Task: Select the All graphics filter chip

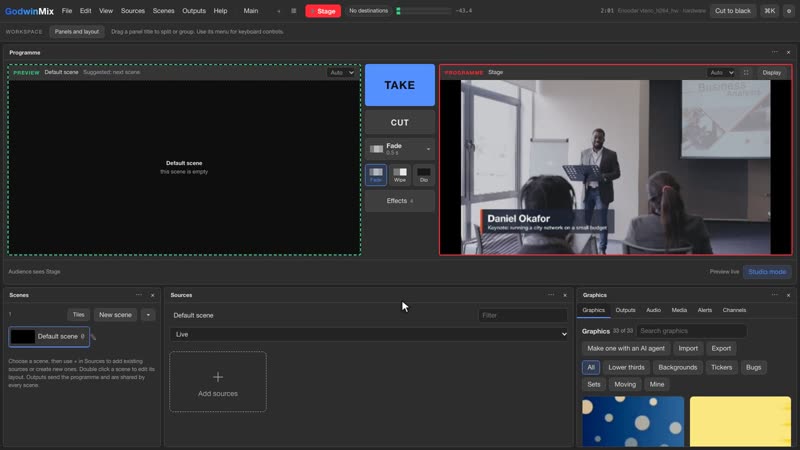Action: pyautogui.click(x=590, y=367)
